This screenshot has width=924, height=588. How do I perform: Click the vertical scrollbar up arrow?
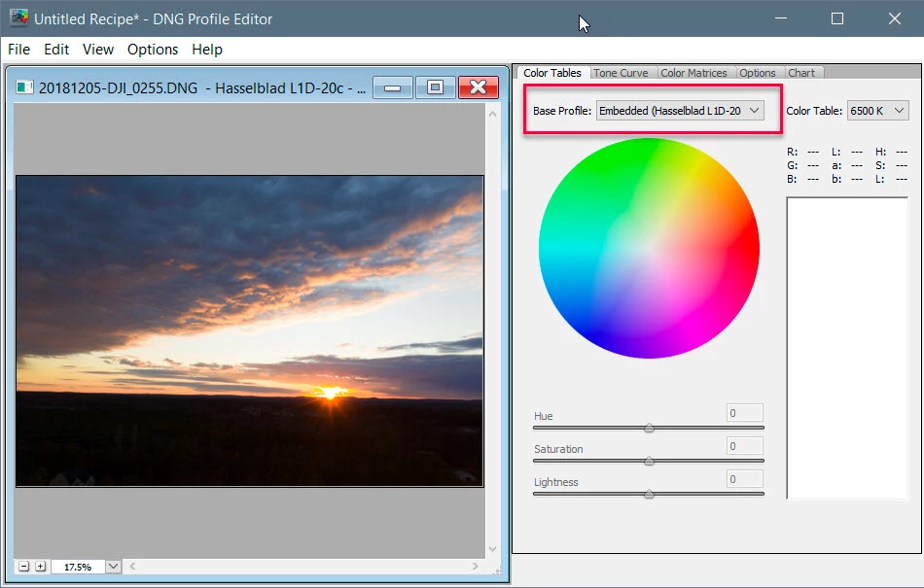[x=493, y=114]
